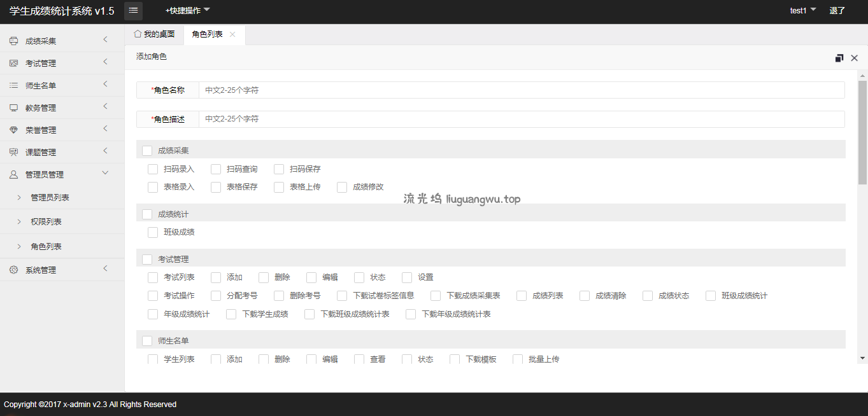Viewport: 868px width, 416px height.
Task: Click the hamburger menu toggle icon
Action: pyautogui.click(x=133, y=10)
